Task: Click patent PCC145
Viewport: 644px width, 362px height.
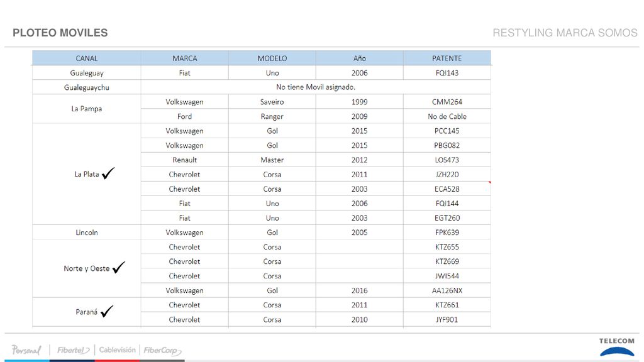Action: [447, 131]
